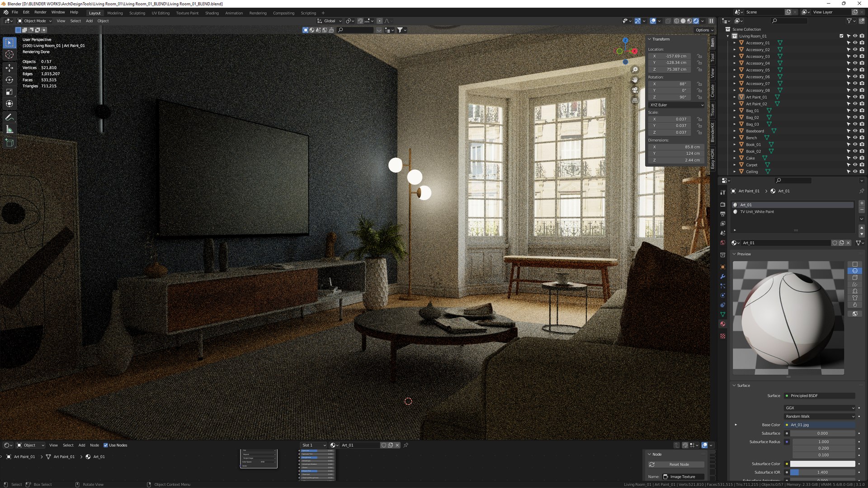Select cloth preview shape for material

855,298
